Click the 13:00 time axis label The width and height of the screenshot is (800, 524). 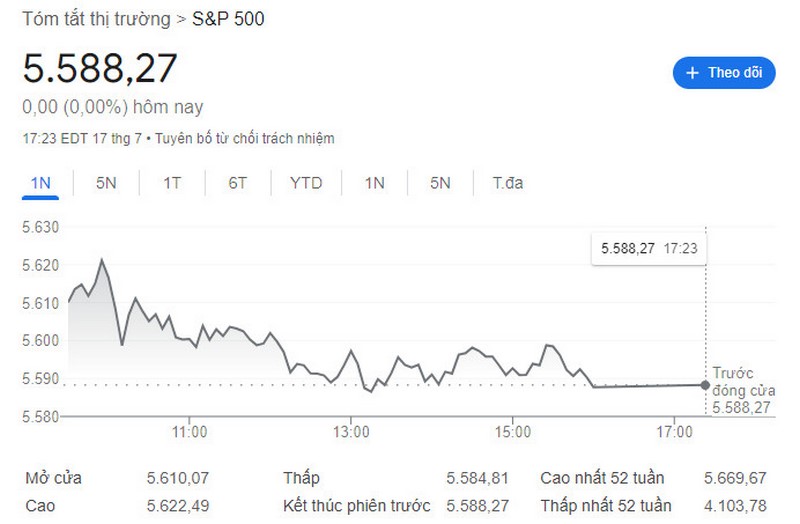(x=351, y=432)
